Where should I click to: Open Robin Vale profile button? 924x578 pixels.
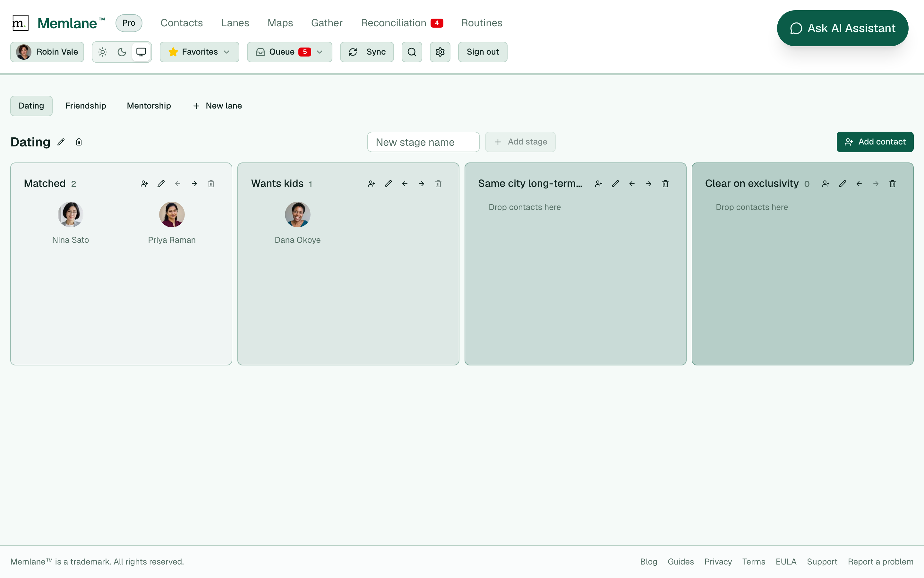pos(47,52)
